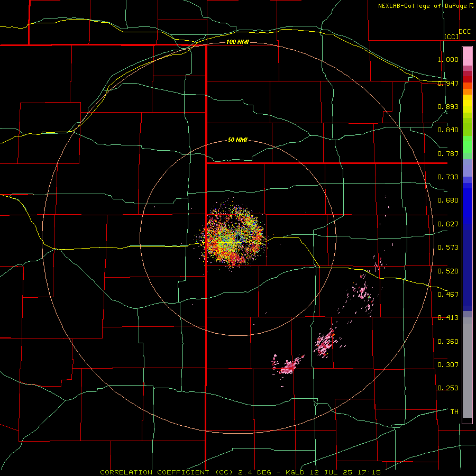Screen dimensions: 476x476
Task: Pick the light pink segment of color bar
Action: (x=467, y=56)
